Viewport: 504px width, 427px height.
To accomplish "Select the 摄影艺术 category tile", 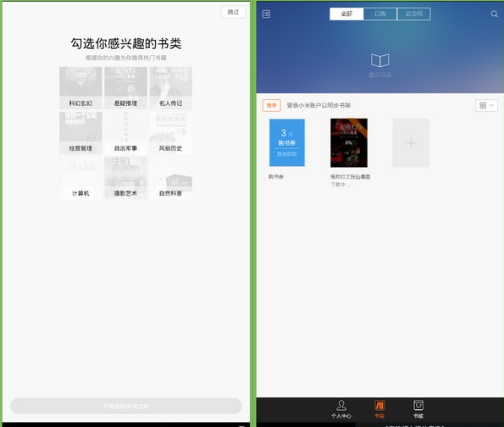I will click(x=125, y=178).
